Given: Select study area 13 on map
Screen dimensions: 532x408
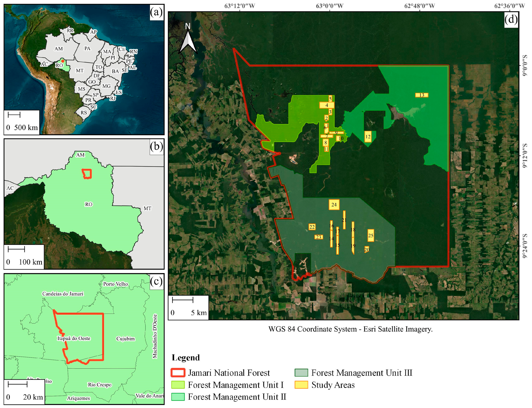Looking at the screenshot, I should pos(421,95).
